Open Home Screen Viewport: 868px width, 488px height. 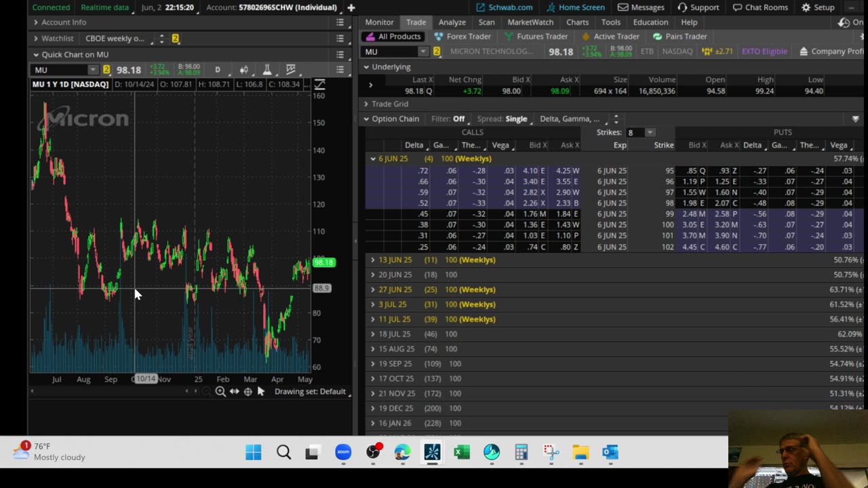576,7
